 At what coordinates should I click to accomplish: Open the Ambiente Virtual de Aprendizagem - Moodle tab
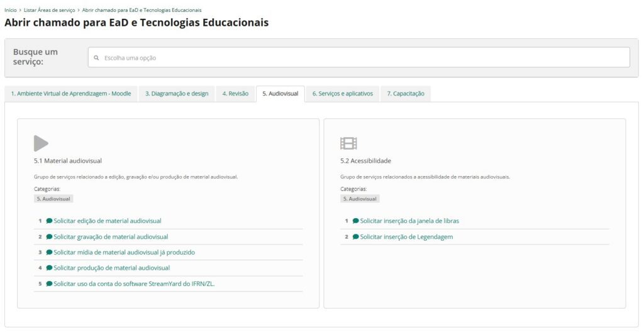pos(71,94)
